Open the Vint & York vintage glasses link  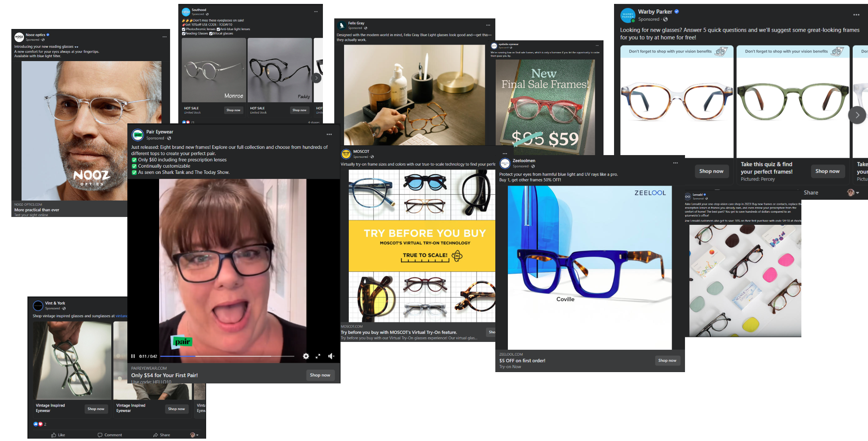pos(121,316)
